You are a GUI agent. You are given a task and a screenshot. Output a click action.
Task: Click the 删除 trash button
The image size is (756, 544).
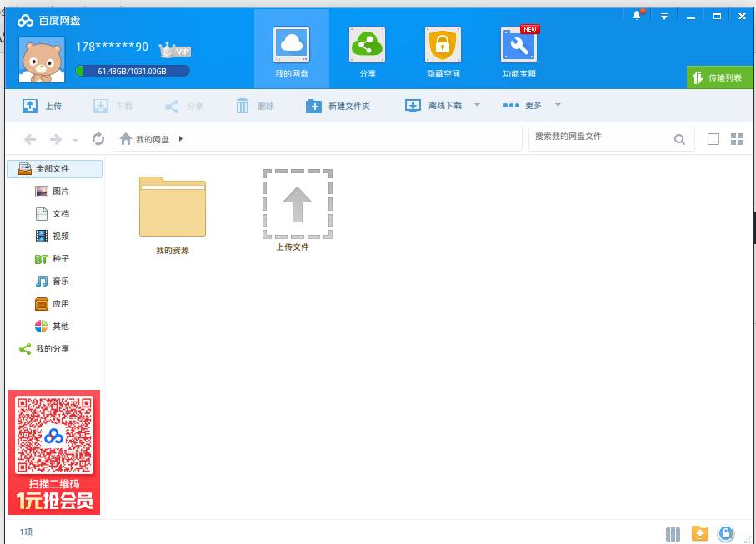pos(254,106)
